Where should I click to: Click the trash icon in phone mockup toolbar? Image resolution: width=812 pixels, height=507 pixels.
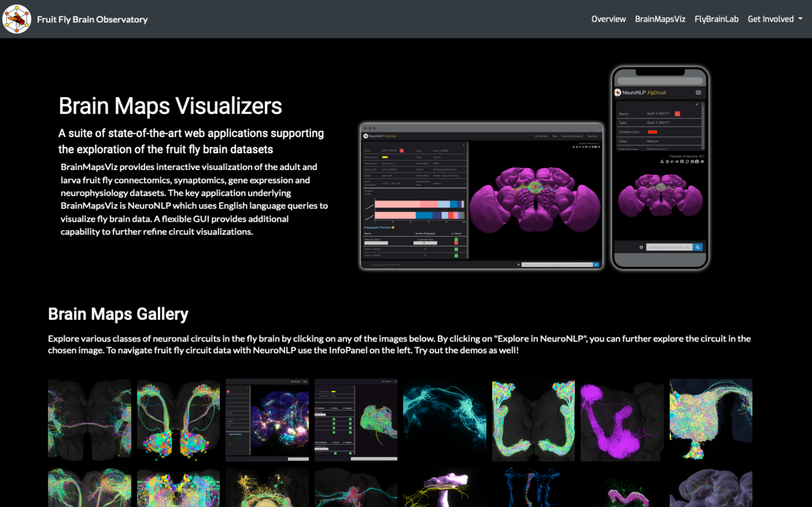pos(667,162)
